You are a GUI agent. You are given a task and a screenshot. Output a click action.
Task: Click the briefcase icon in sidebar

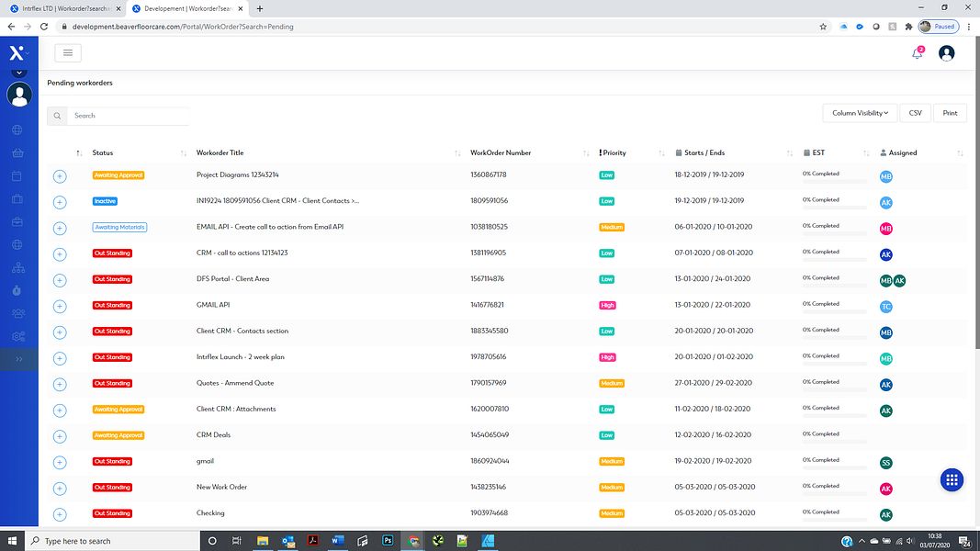[x=17, y=221]
